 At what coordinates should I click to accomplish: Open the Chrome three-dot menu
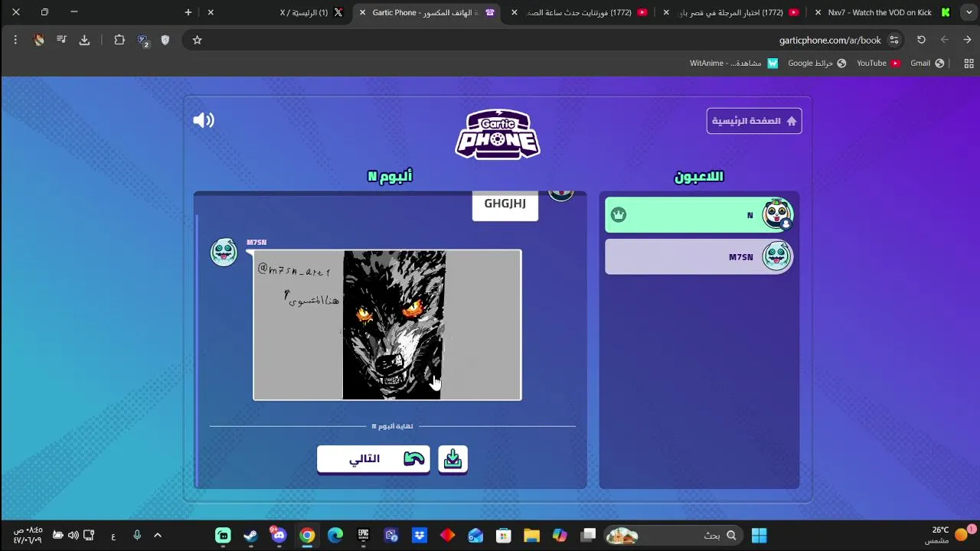coord(15,40)
